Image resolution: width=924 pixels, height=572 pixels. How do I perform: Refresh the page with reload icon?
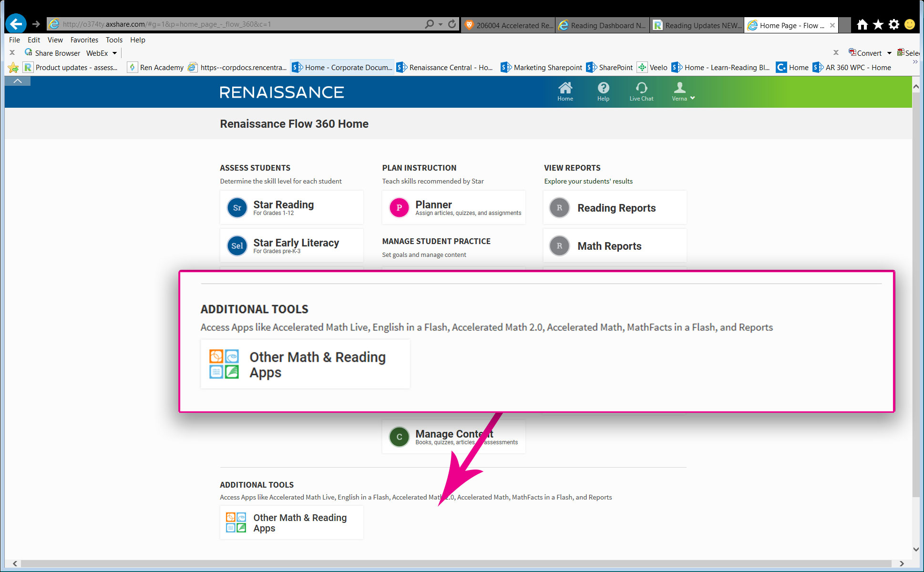[452, 24]
